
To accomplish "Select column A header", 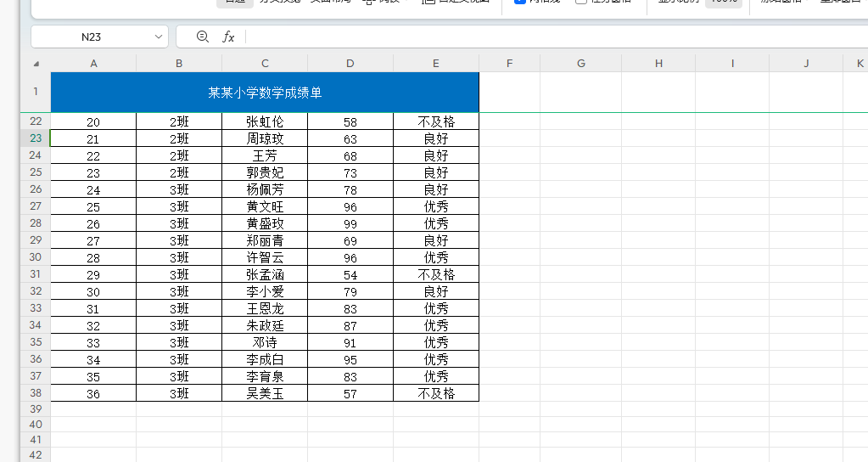I will [93, 64].
